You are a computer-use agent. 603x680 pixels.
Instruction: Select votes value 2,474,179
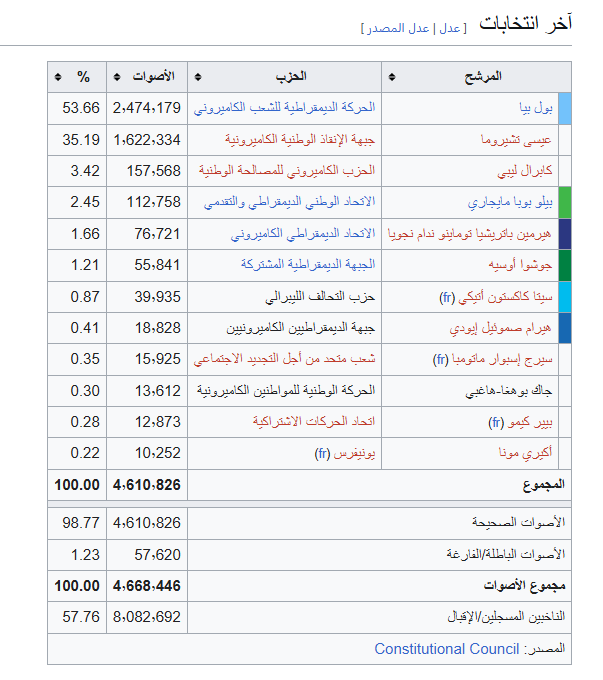147,108
